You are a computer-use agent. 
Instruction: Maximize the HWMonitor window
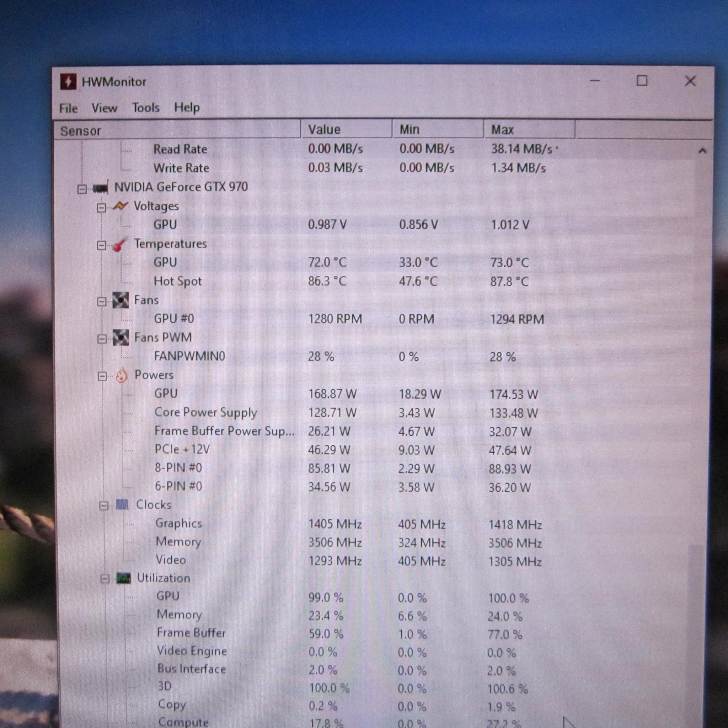(x=642, y=81)
